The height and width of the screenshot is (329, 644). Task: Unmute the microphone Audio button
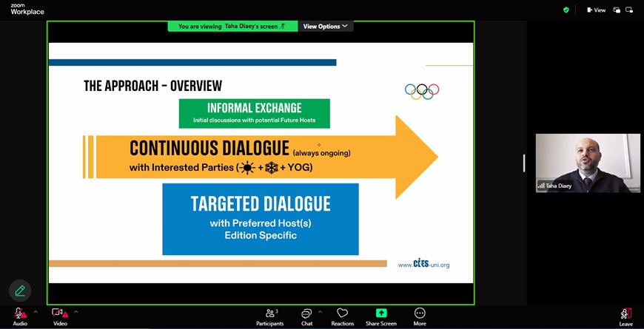pyautogui.click(x=20, y=314)
